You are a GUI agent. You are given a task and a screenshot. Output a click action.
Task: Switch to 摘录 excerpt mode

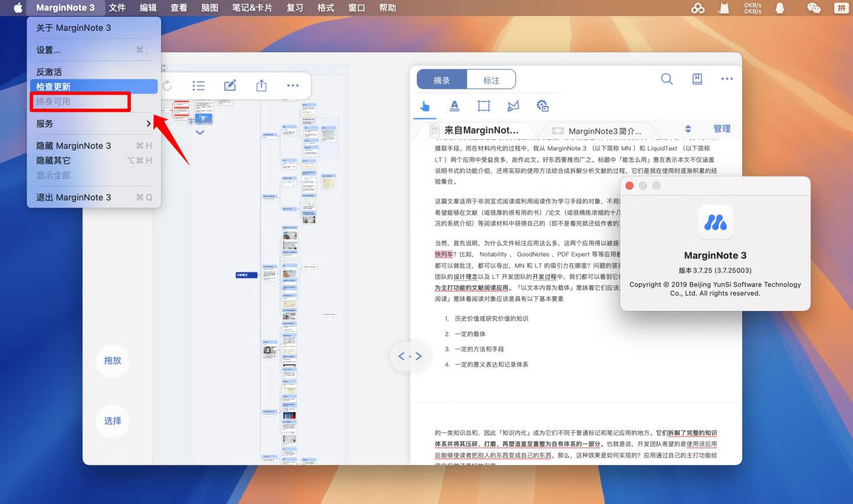[442, 80]
